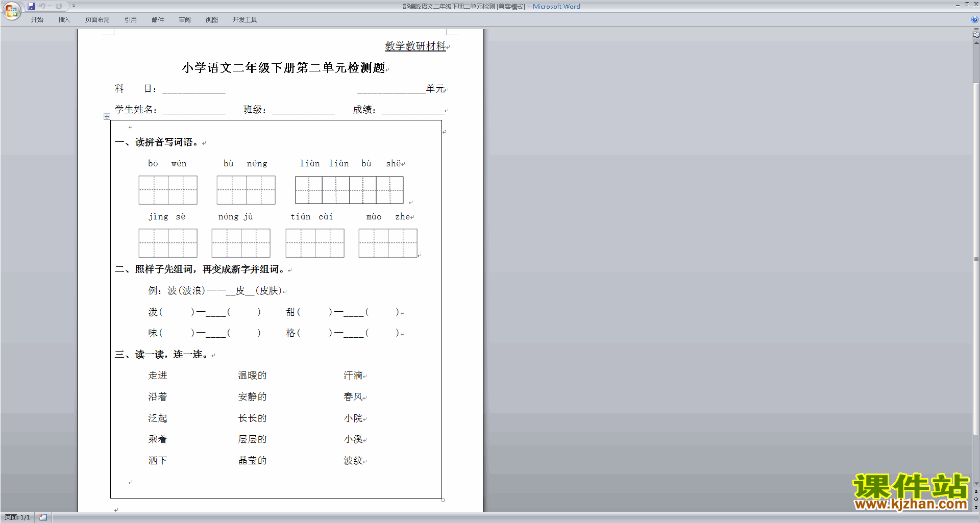Click the blank line after 班级：

303,111
